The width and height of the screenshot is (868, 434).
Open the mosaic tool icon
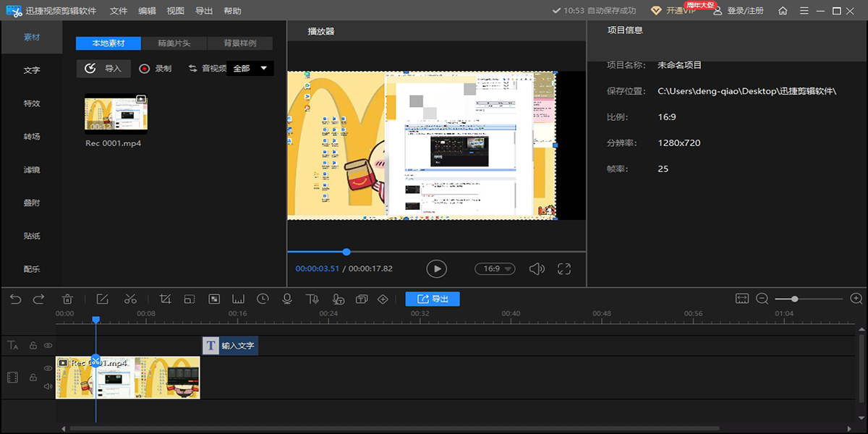pyautogui.click(x=214, y=299)
